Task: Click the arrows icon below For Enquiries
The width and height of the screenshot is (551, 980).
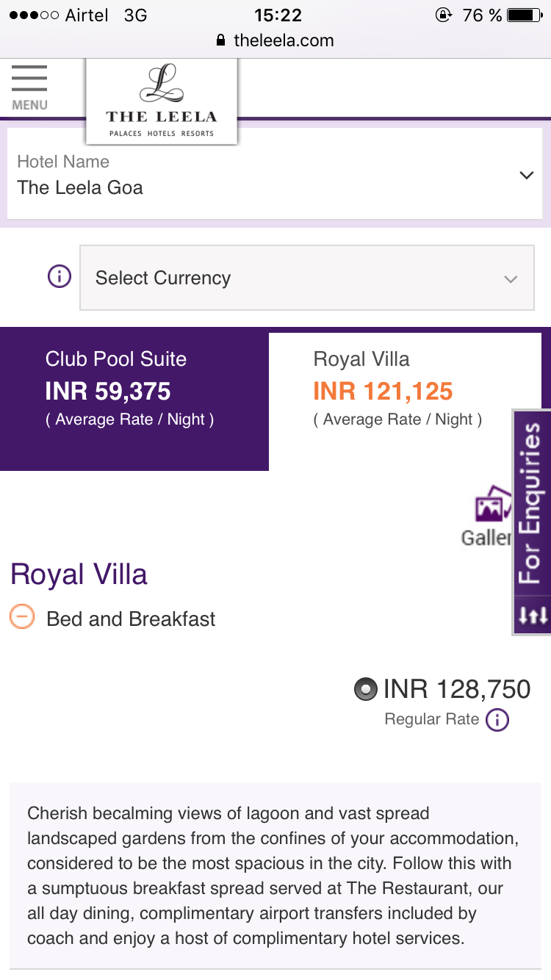Action: (533, 615)
